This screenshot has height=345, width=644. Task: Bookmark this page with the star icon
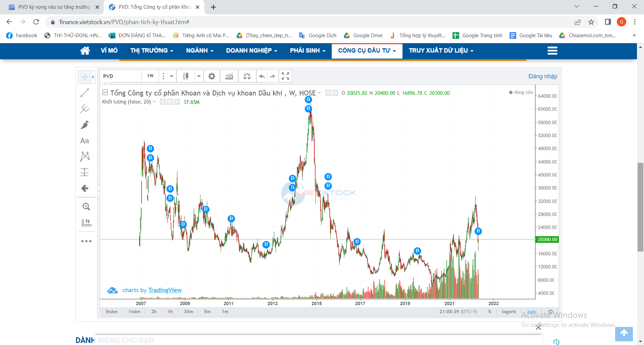tap(591, 22)
